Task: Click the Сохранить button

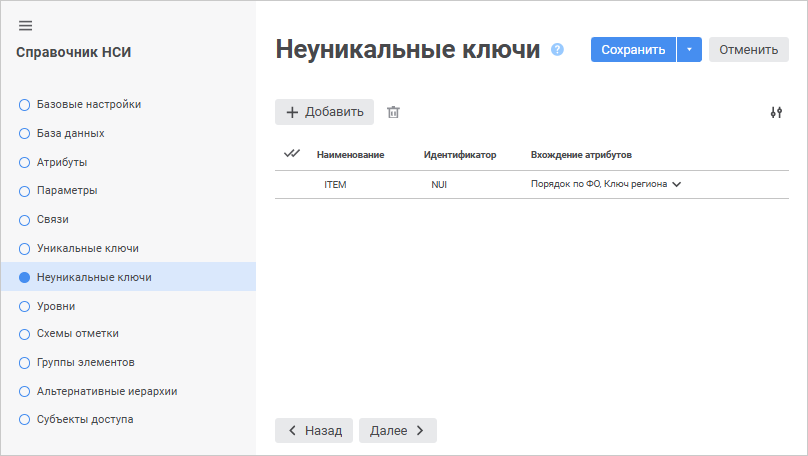Action: coord(633,50)
